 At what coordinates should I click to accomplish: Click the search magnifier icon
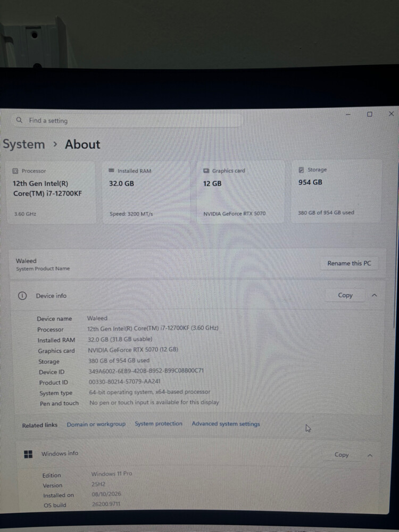click(x=19, y=120)
